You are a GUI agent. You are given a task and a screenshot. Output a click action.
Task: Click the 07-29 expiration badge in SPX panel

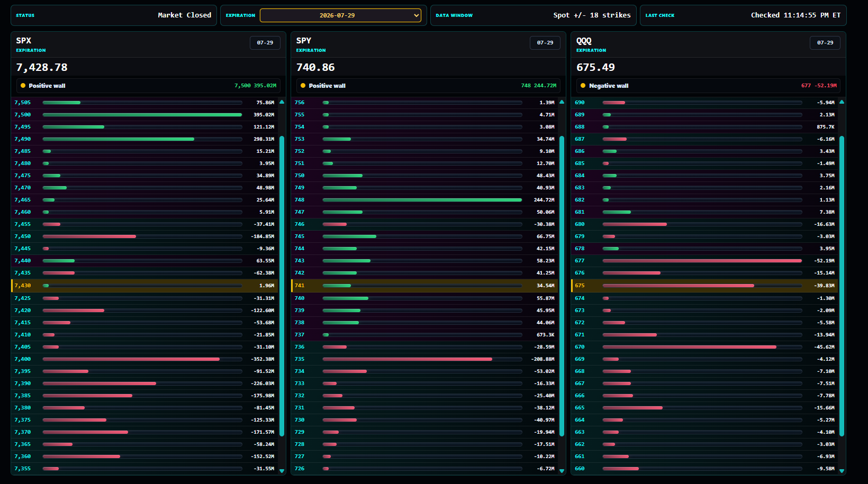(265, 43)
